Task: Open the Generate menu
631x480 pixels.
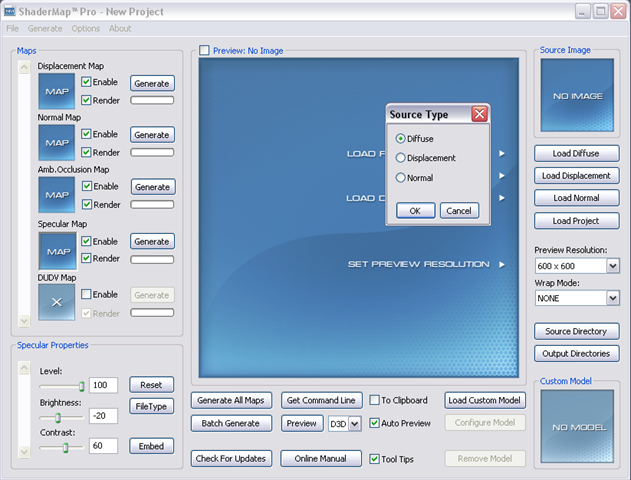Action: 45,29
